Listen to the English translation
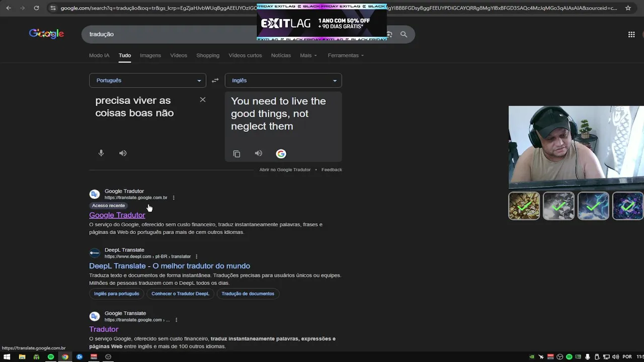Viewport: 644px width, 362px height. click(x=258, y=153)
